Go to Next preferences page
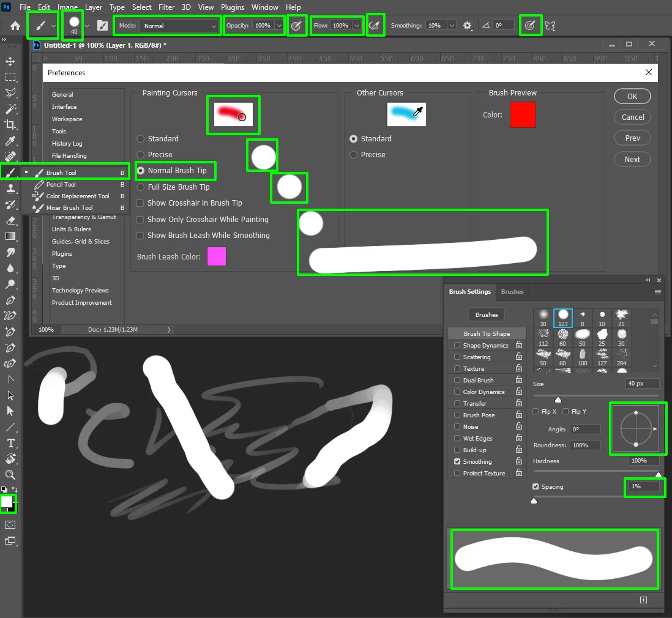 click(632, 160)
